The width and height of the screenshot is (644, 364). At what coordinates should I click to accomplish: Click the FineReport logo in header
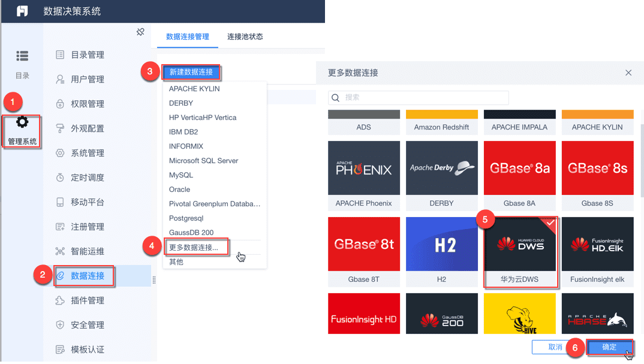22,11
